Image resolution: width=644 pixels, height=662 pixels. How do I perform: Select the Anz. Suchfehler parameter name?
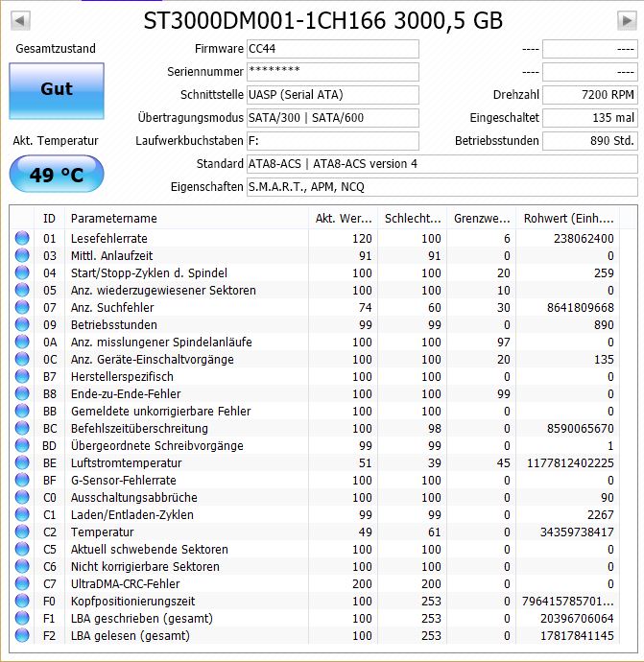[112, 308]
